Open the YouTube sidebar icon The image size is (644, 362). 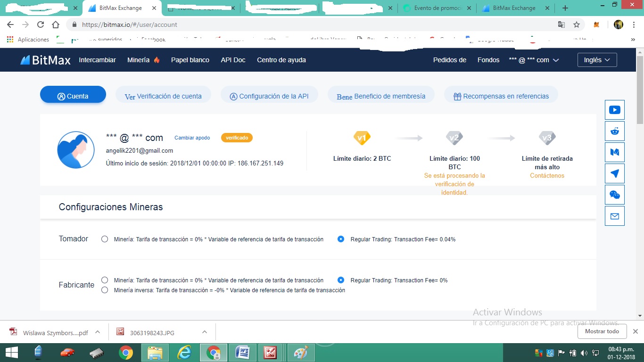[614, 110]
